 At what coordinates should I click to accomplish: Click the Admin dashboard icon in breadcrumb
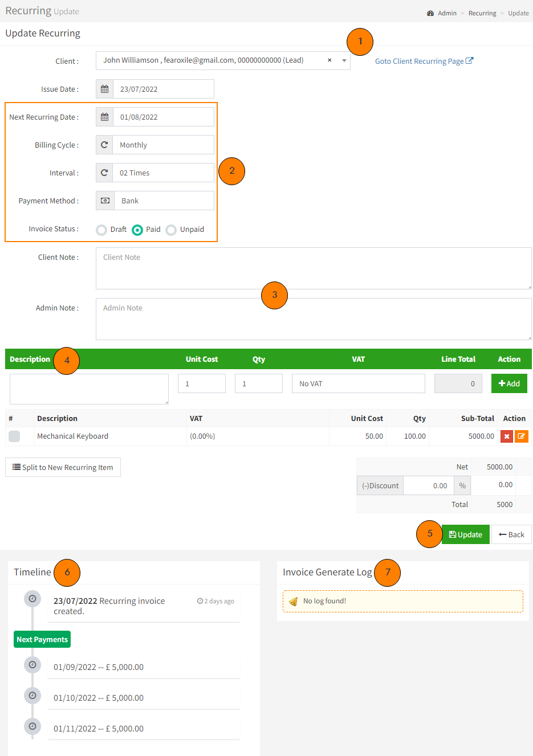[430, 13]
